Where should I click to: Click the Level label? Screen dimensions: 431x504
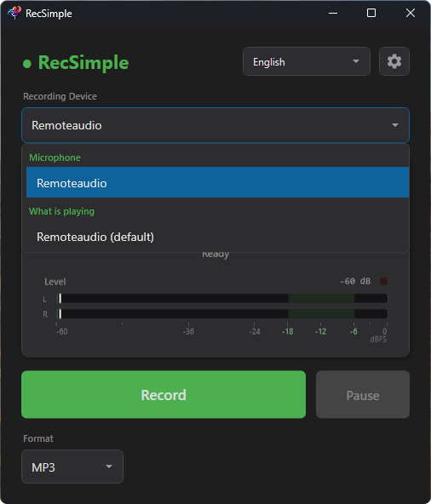point(55,282)
